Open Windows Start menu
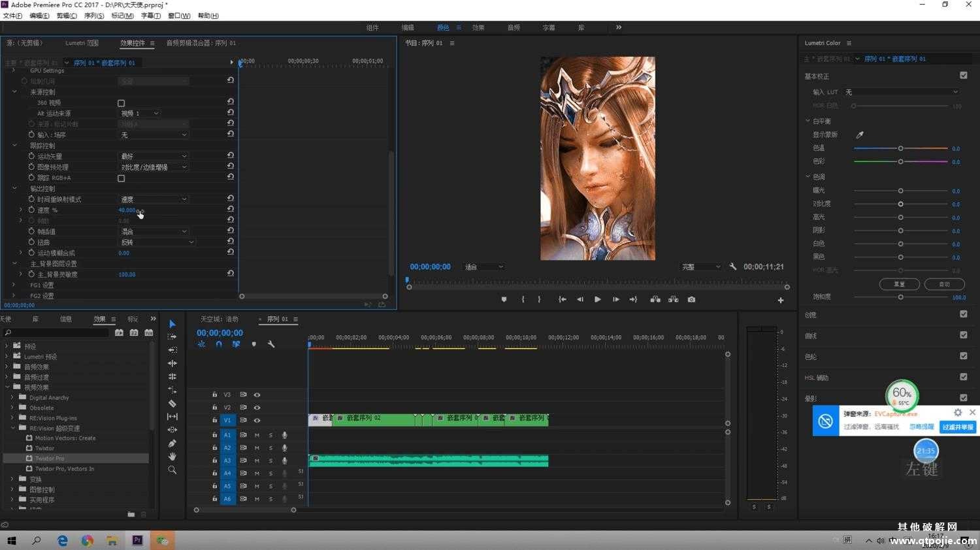 [11, 540]
